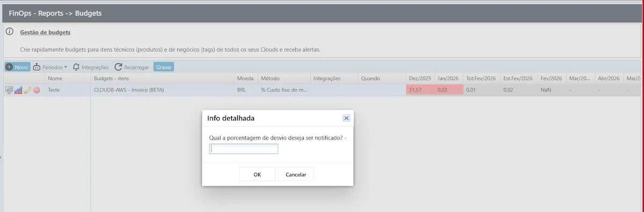Open the Gestão de budgets link
Image resolution: width=644 pixels, height=212 pixels.
45,32
